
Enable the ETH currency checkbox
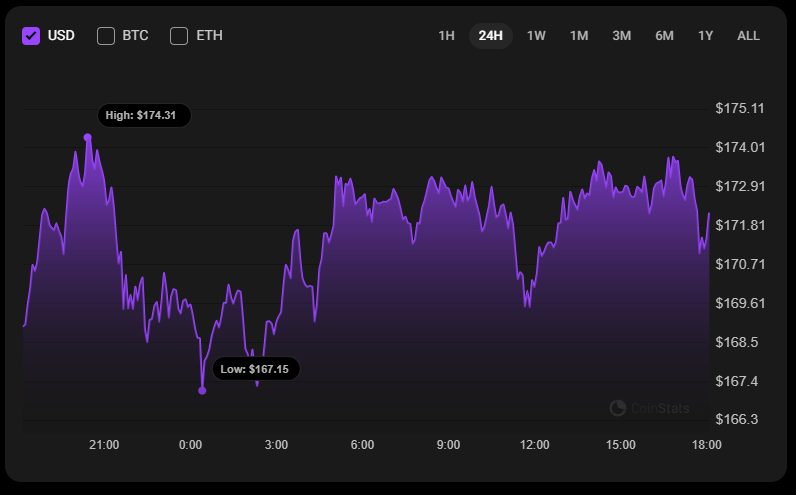pos(179,36)
